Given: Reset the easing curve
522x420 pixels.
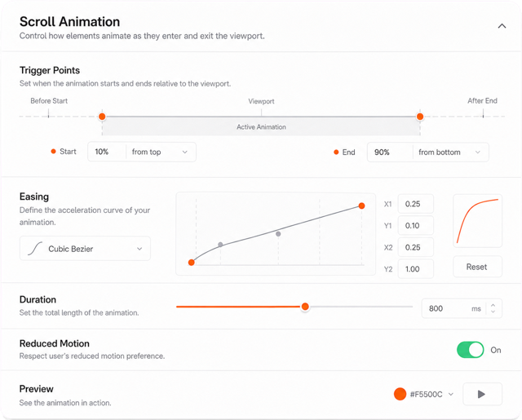Looking at the screenshot, I should (477, 267).
